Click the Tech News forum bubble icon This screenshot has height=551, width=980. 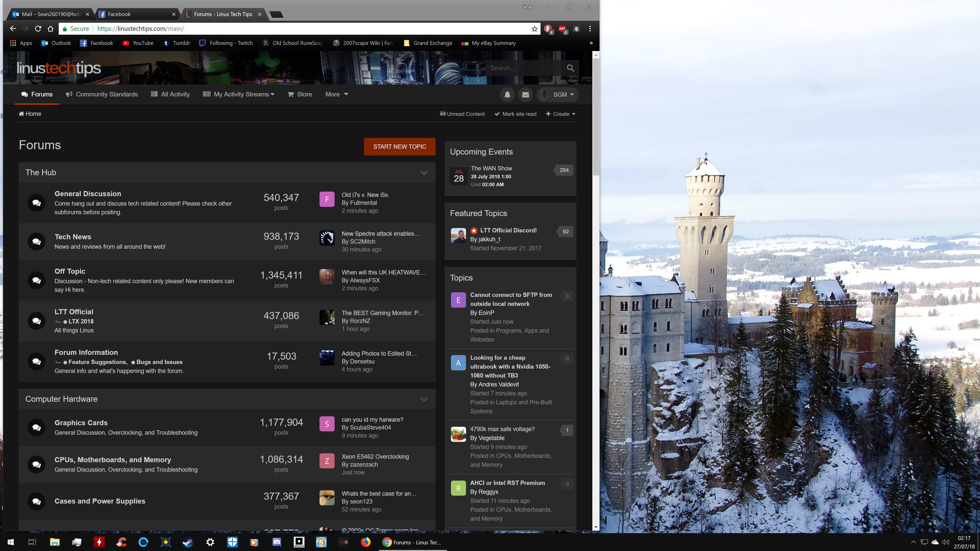pyautogui.click(x=36, y=242)
